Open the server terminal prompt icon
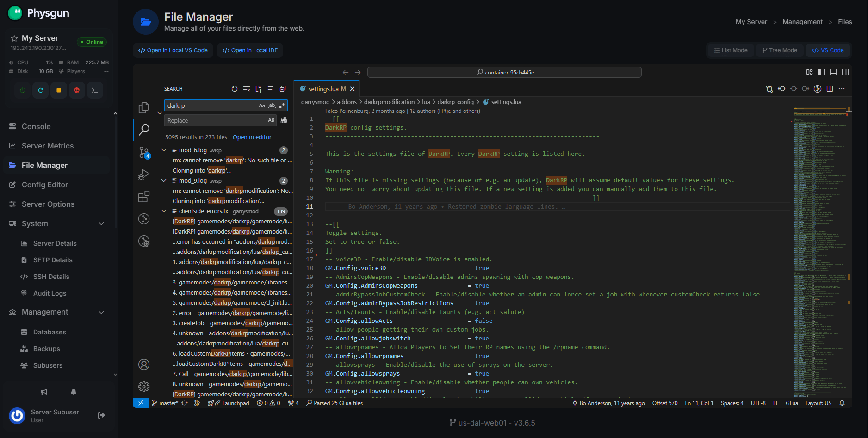The image size is (868, 438). (x=95, y=90)
